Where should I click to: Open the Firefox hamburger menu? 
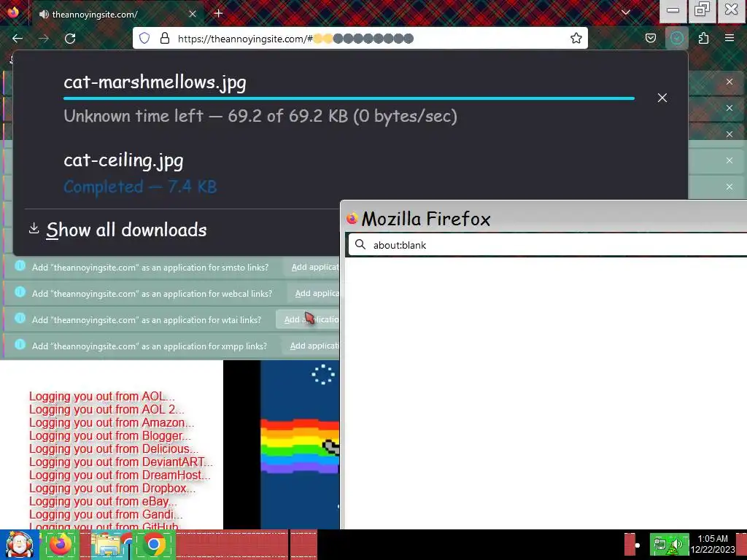(x=729, y=38)
